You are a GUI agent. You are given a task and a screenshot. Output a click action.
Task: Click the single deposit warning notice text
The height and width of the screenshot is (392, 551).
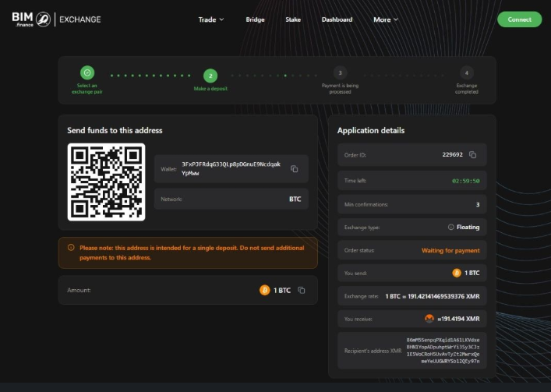click(192, 253)
